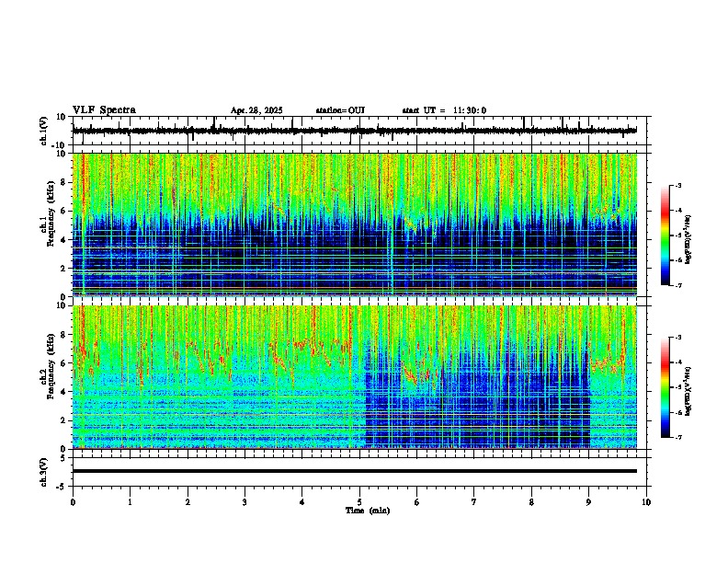Click the "station=OUI" header text
This screenshot has width=728, height=563.
[x=340, y=110]
